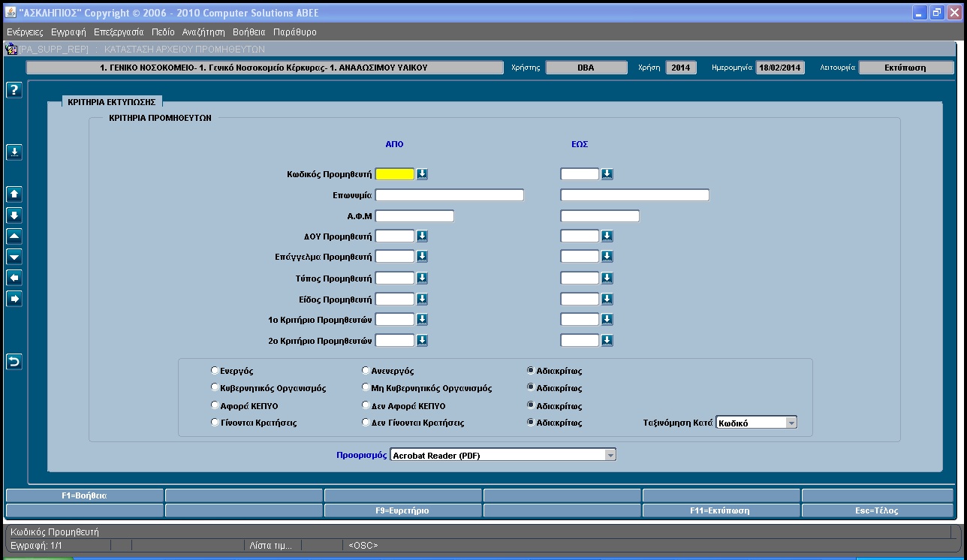Click the last record down-arrow with bar icon

(14, 215)
